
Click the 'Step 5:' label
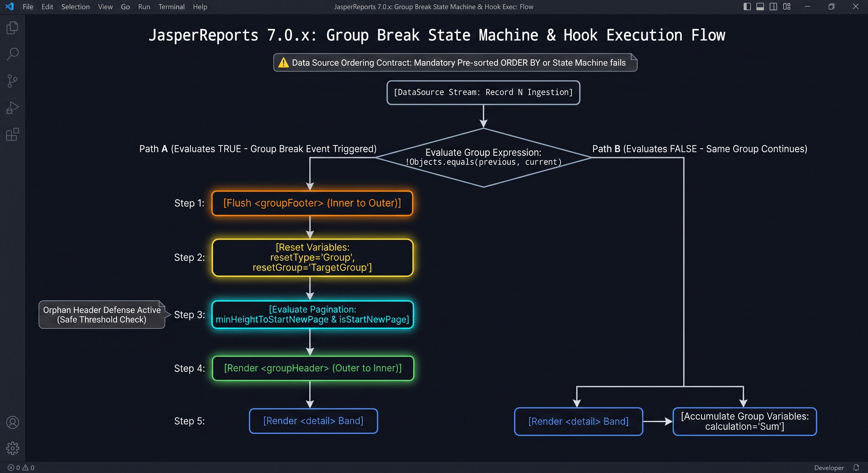[189, 421]
